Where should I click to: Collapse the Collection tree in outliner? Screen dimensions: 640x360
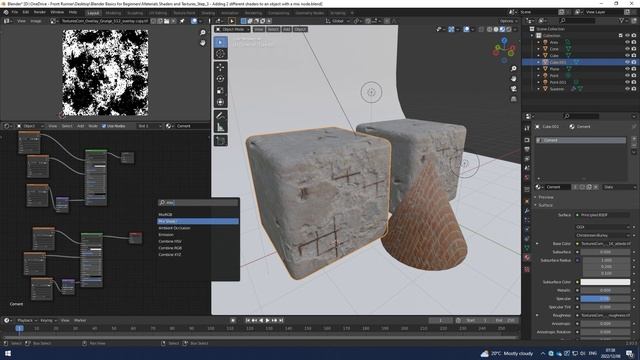coord(532,36)
